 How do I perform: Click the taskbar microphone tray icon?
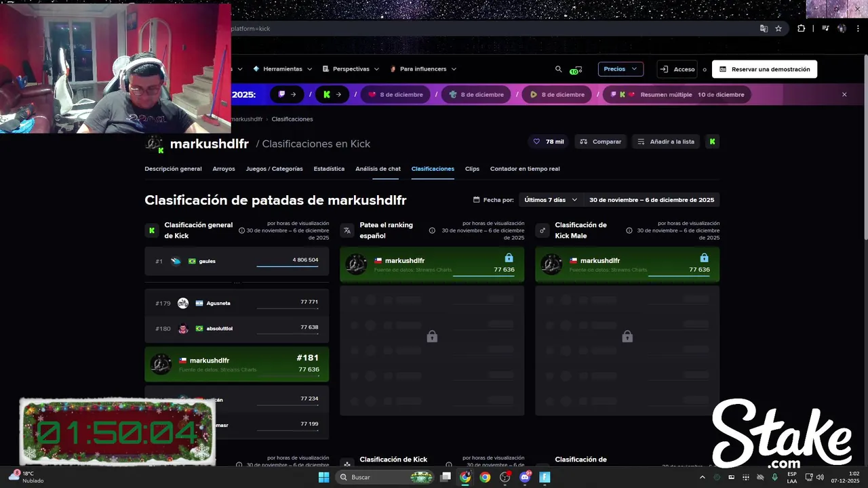coord(774,477)
